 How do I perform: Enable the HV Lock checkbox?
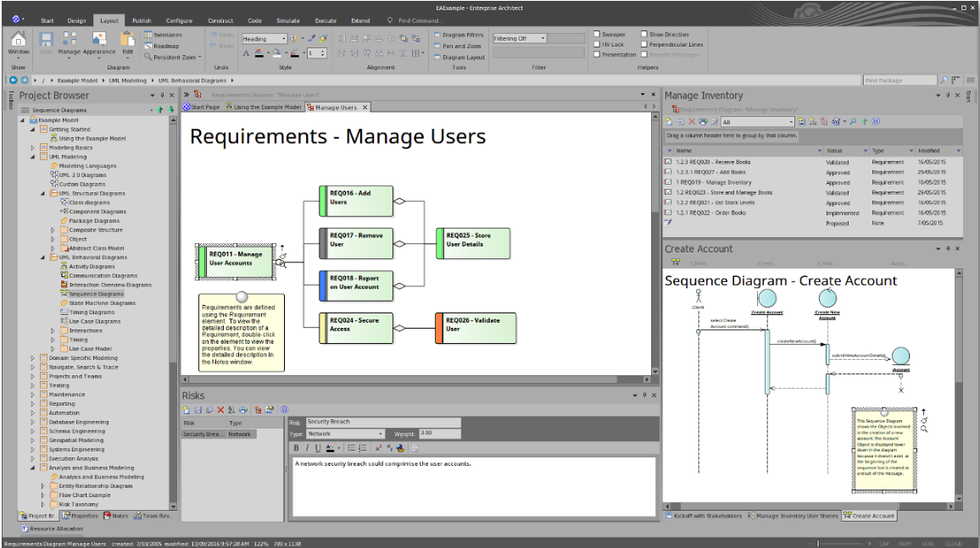coord(597,44)
